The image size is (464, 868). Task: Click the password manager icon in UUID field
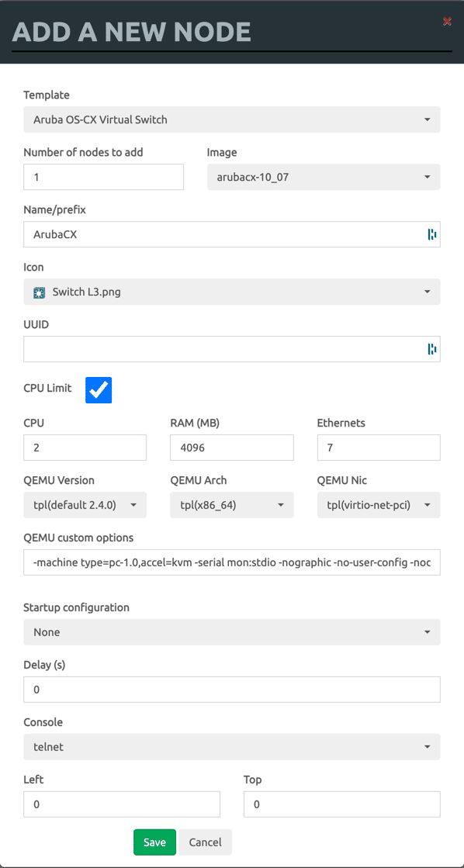(x=431, y=349)
